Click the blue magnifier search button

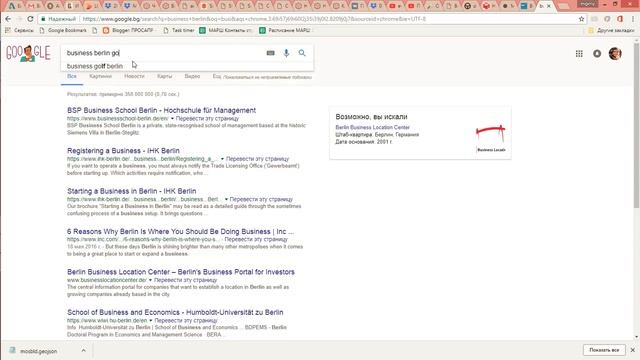tap(302, 53)
